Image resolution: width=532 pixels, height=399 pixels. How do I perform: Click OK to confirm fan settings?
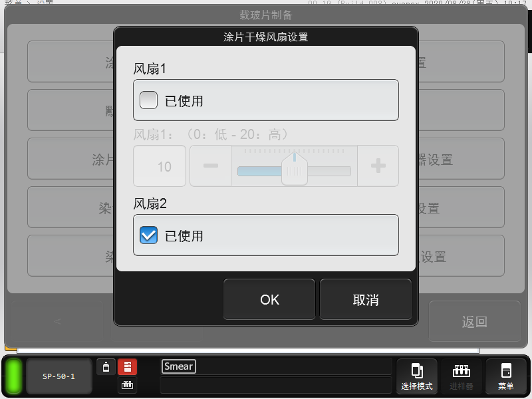pos(269,300)
